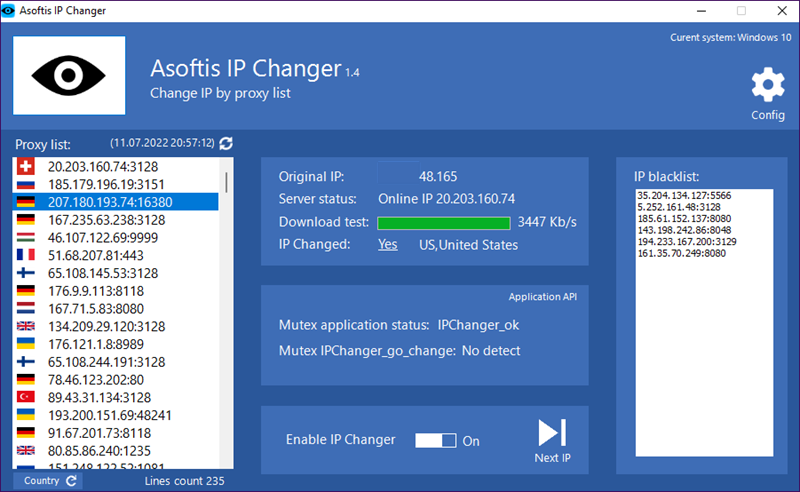Select proxy 134.209.29.120:3128

click(x=115, y=327)
